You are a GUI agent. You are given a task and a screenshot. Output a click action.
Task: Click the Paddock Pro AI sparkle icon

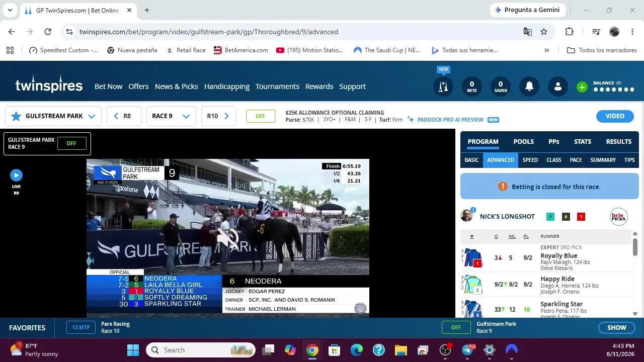(x=411, y=120)
